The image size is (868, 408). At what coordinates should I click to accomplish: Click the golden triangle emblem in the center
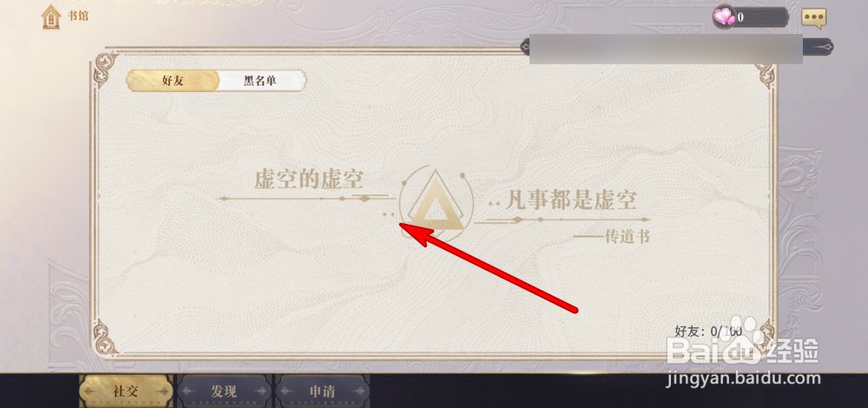pyautogui.click(x=437, y=201)
